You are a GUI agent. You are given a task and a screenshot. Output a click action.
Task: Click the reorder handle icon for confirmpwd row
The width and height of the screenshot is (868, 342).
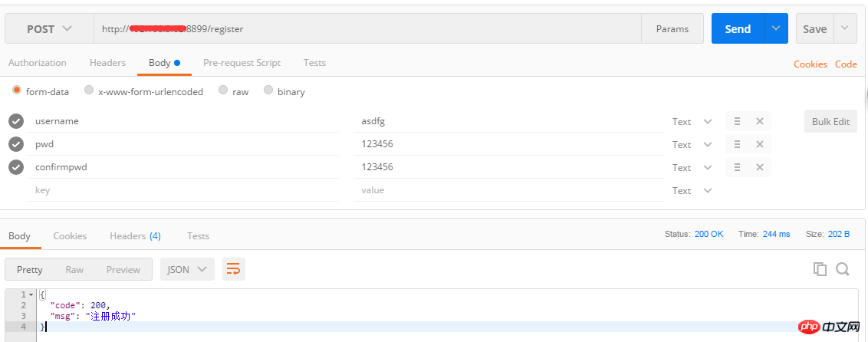pos(738,167)
